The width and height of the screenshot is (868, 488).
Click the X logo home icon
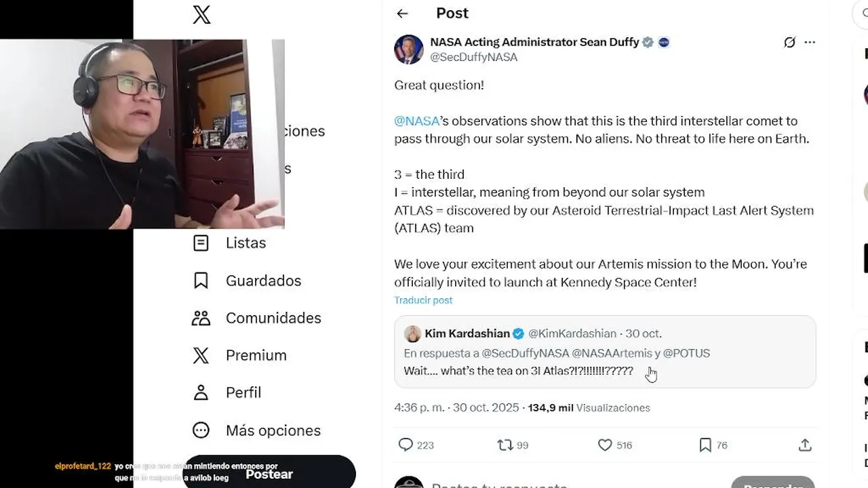[201, 15]
